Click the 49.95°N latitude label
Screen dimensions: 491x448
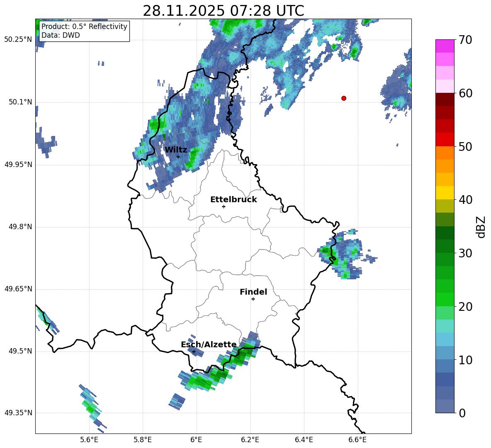pos(18,165)
